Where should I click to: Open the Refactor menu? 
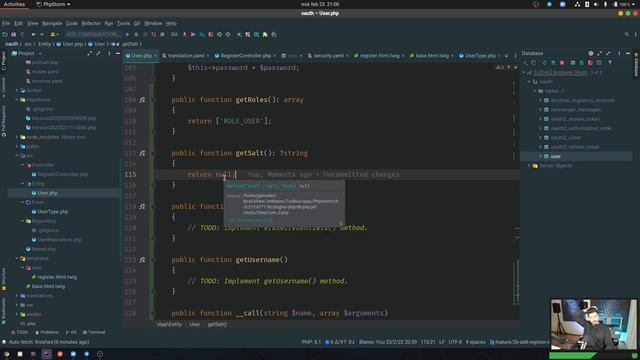[x=91, y=23]
